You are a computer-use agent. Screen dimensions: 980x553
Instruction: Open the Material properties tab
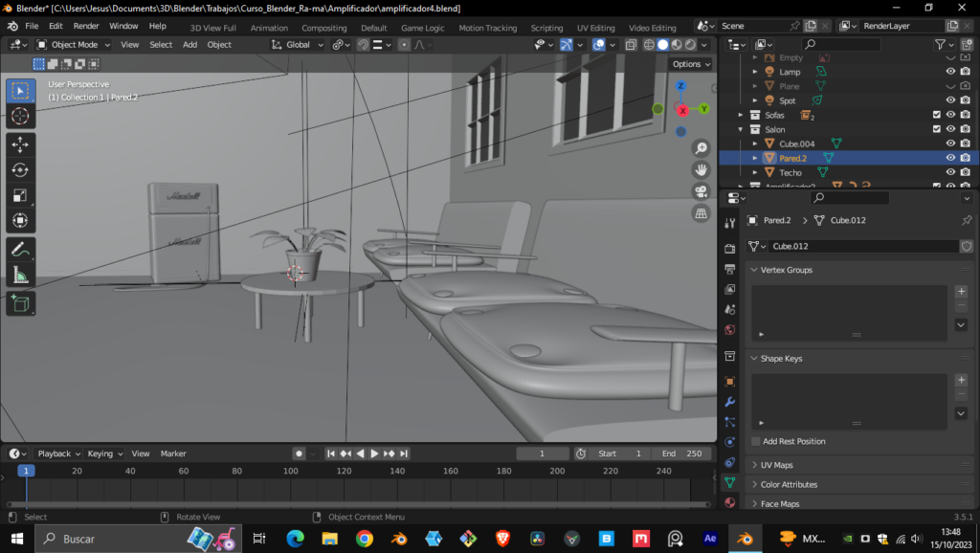729,502
